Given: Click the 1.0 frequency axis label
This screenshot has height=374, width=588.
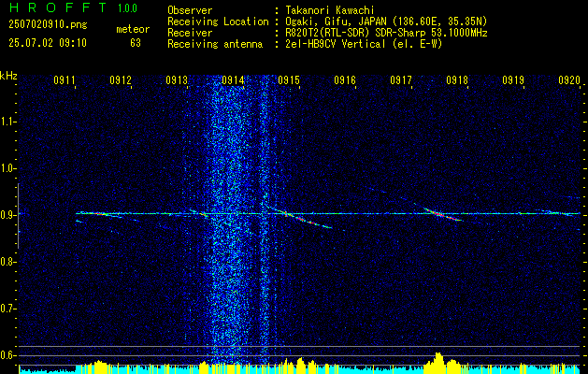Looking at the screenshot, I should coord(7,168).
